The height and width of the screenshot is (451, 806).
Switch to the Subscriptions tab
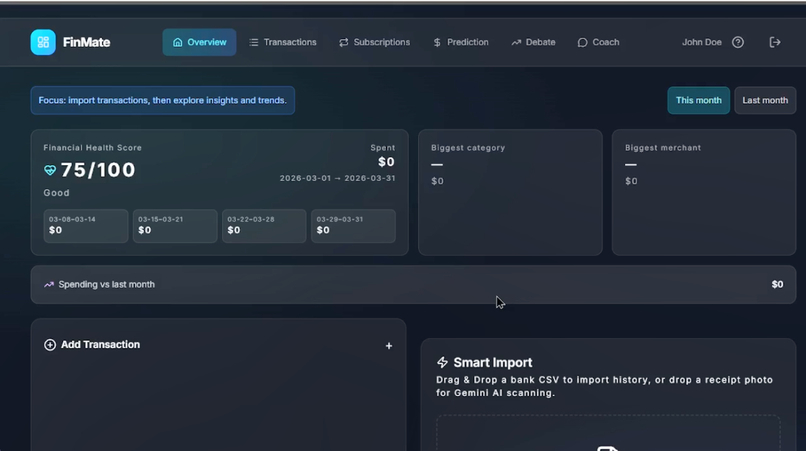(x=374, y=42)
